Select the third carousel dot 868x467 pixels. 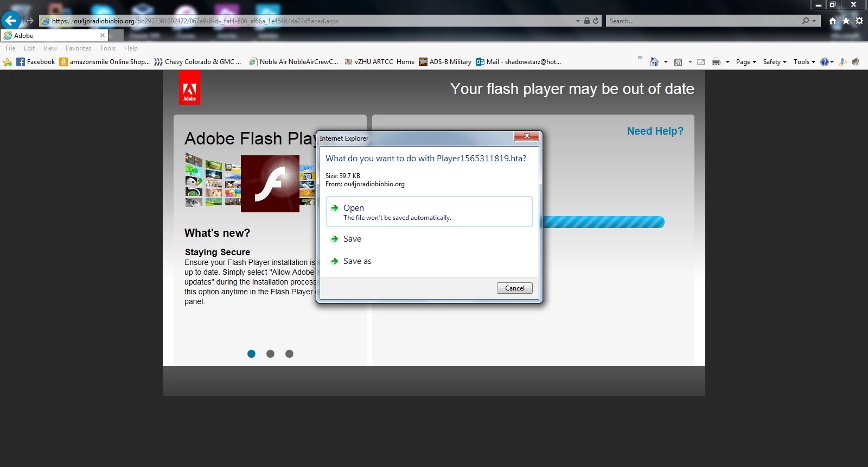tap(289, 354)
